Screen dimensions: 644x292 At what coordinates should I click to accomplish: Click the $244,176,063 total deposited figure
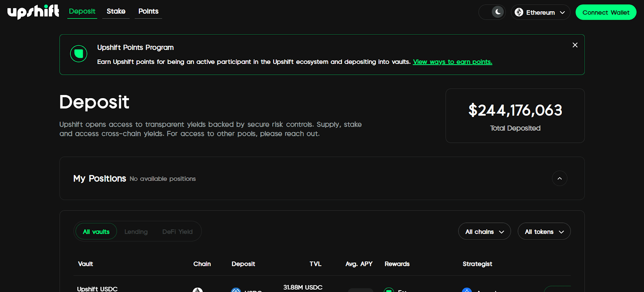tap(515, 110)
